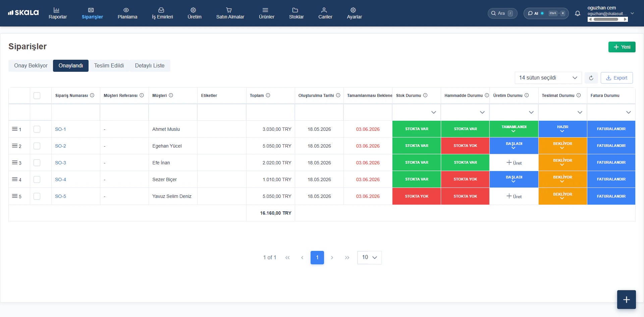The image size is (644, 317).
Task: Go to first page double arrow
Action: [287, 258]
